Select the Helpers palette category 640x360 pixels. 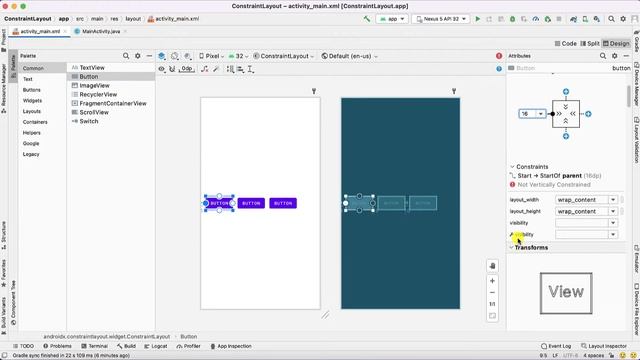pyautogui.click(x=31, y=133)
